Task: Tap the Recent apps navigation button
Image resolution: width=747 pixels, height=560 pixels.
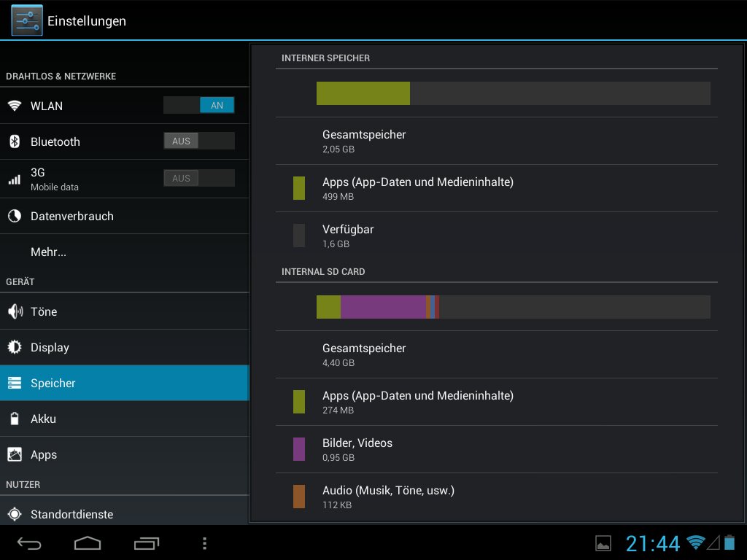Action: (146, 543)
